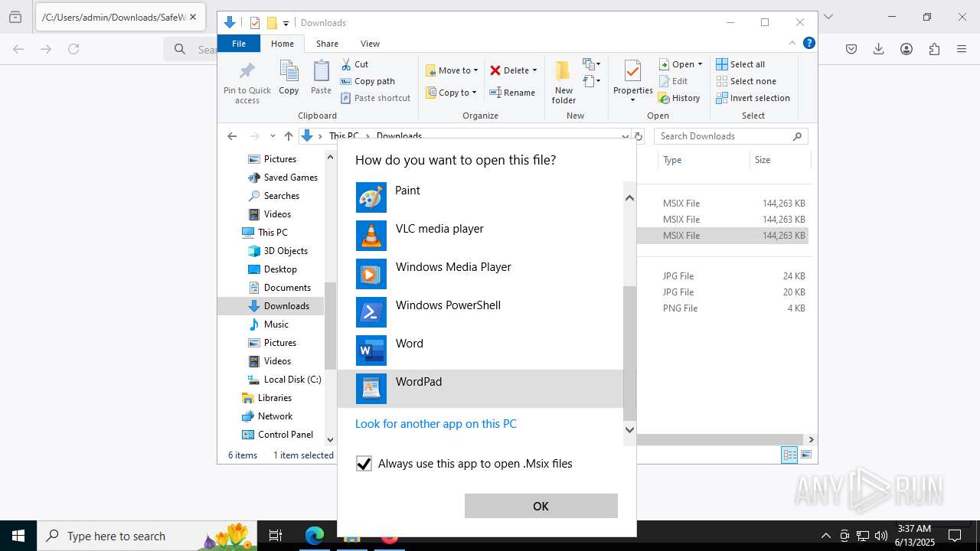Open the Delete dropdown arrow

click(534, 70)
